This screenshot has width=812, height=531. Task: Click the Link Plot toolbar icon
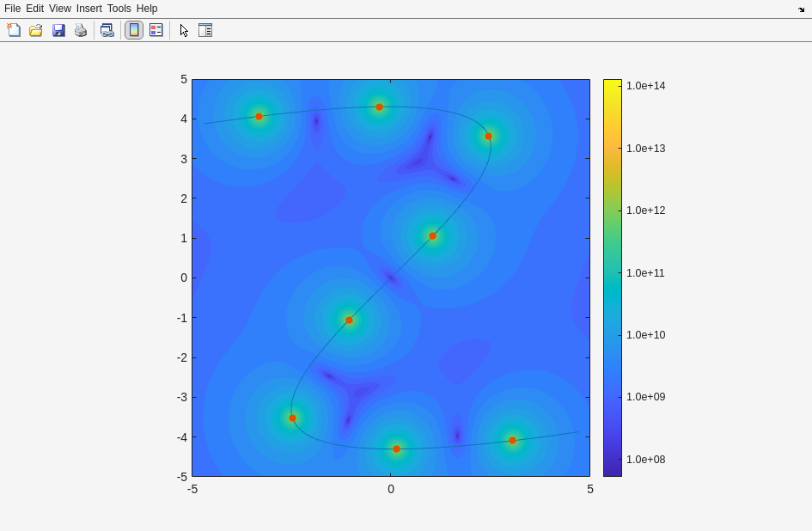[x=107, y=30]
